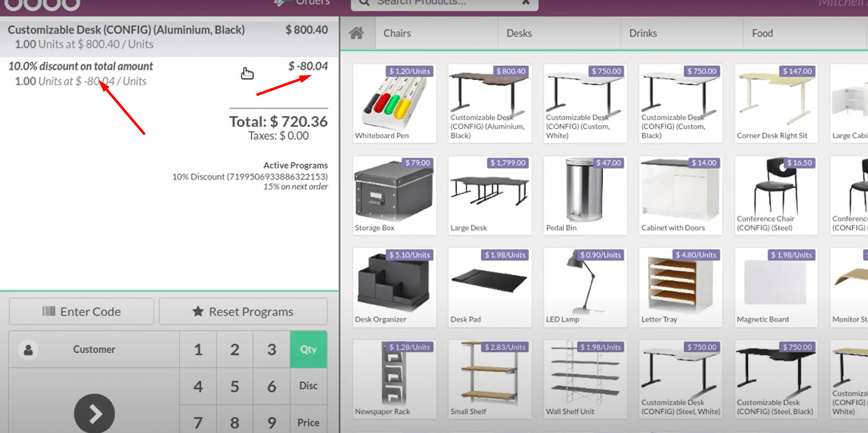
Task: Add Wall Shelf Unit to the order
Action: (585, 379)
